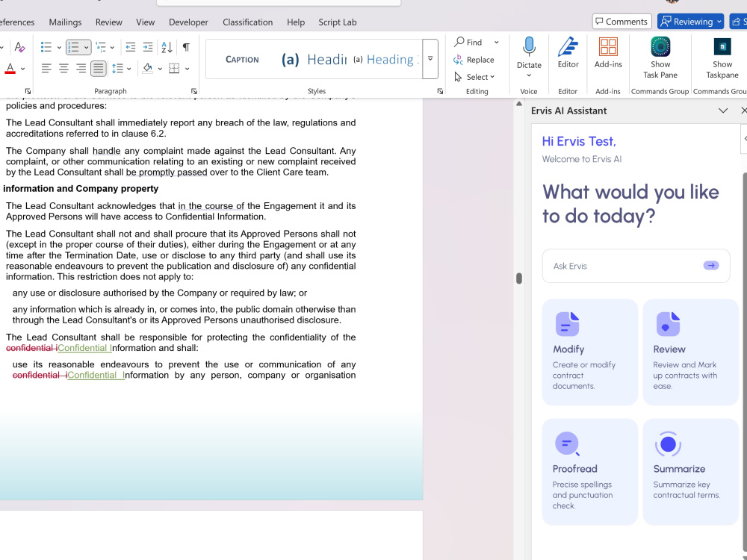
Task: Open the Editor tool
Action: tap(568, 52)
